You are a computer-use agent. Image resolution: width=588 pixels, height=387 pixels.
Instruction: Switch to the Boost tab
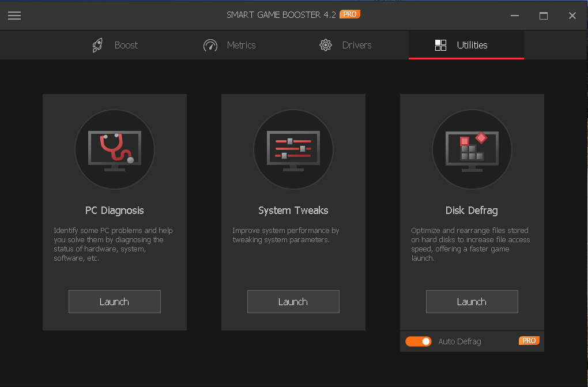pos(115,45)
